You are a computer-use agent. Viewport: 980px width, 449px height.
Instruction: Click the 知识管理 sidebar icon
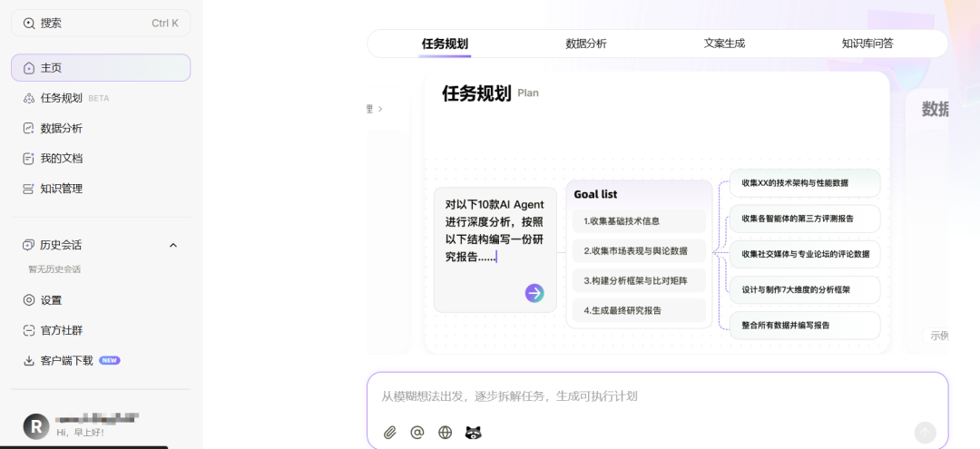pyautogui.click(x=29, y=189)
